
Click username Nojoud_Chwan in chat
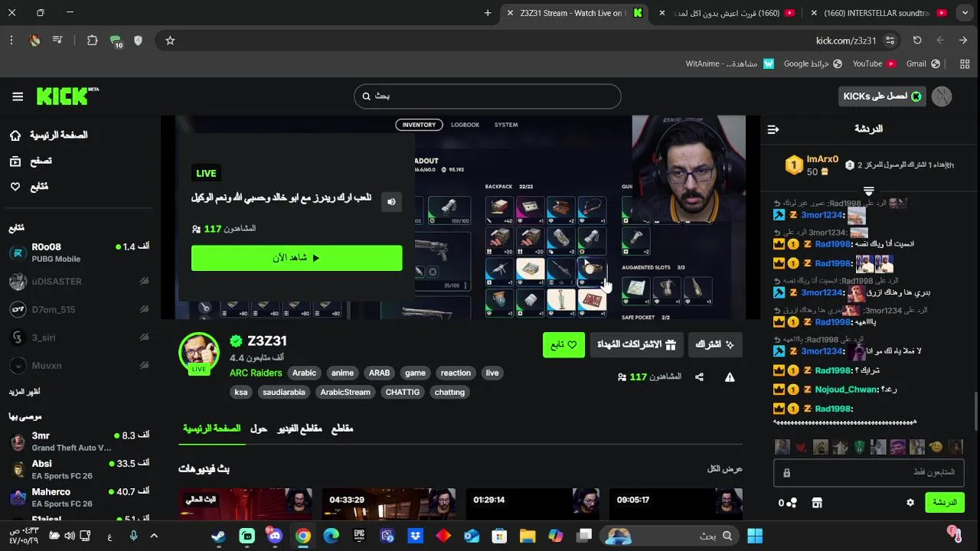(x=846, y=390)
